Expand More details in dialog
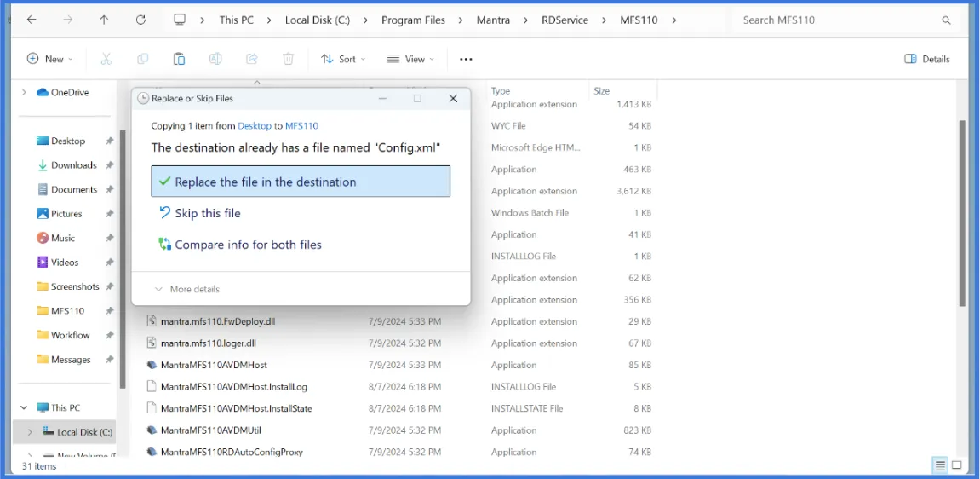The height and width of the screenshot is (479, 980). pos(186,289)
